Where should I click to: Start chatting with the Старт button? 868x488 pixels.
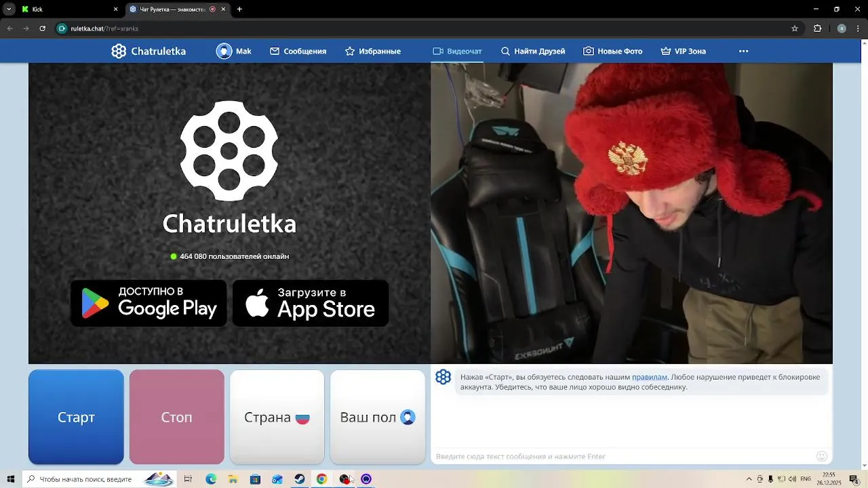coord(76,417)
